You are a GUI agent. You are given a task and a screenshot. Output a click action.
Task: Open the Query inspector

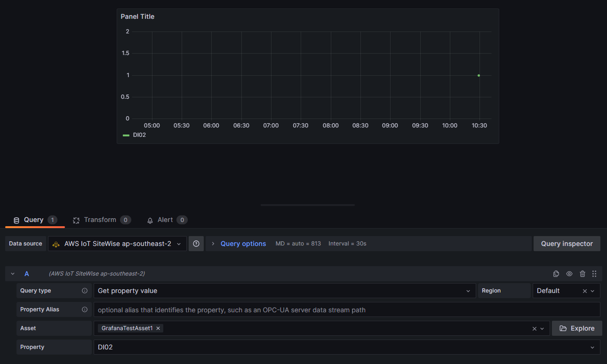click(567, 244)
